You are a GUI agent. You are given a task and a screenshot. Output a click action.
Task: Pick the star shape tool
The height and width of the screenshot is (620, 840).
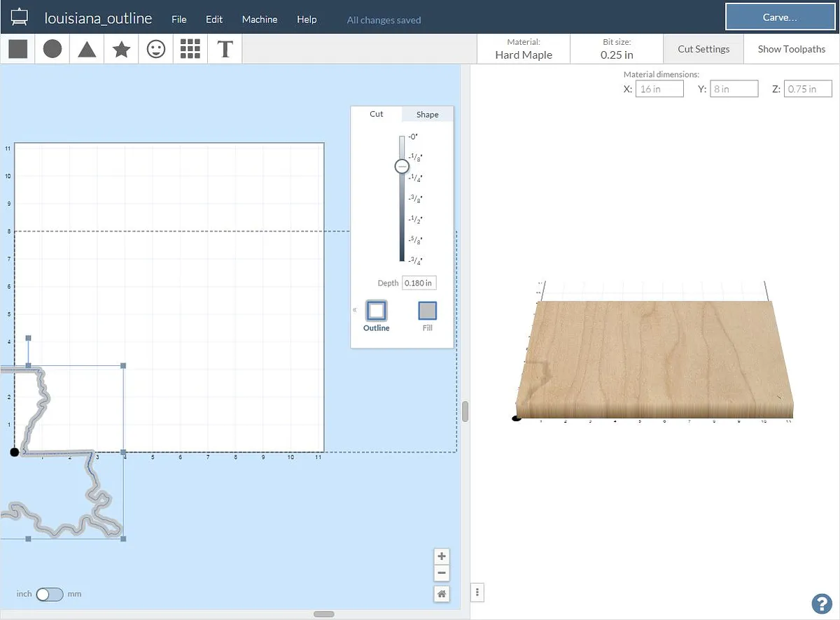click(x=121, y=49)
